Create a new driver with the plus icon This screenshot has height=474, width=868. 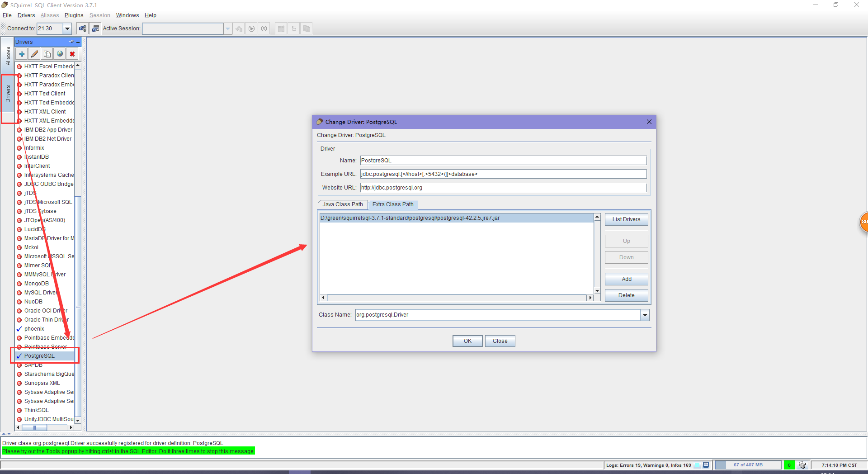tap(21, 53)
